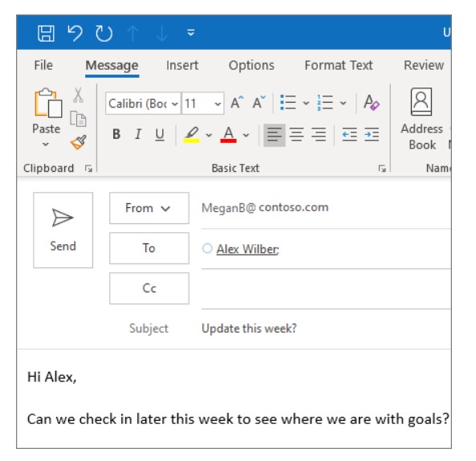476x461 pixels.
Task: Decrease font size with Shrink Font
Action: (259, 102)
